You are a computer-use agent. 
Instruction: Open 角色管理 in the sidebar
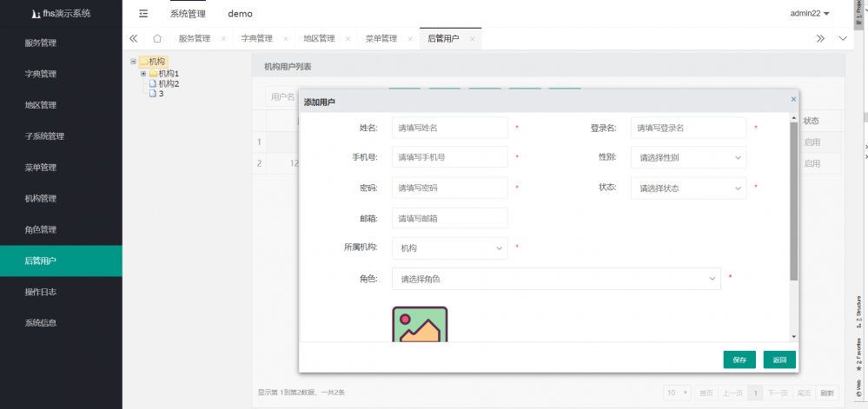click(x=61, y=229)
